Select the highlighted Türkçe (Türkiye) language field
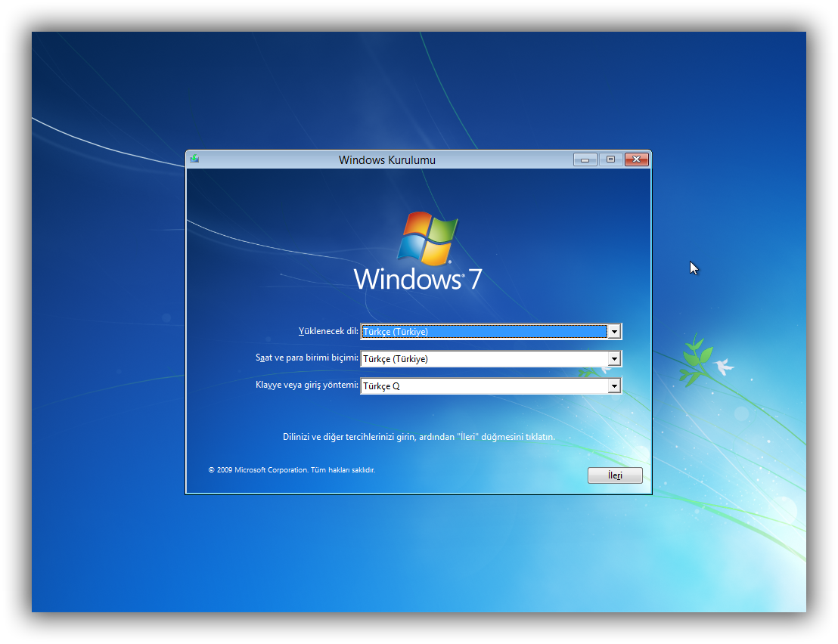This screenshot has width=838, height=644. (484, 332)
